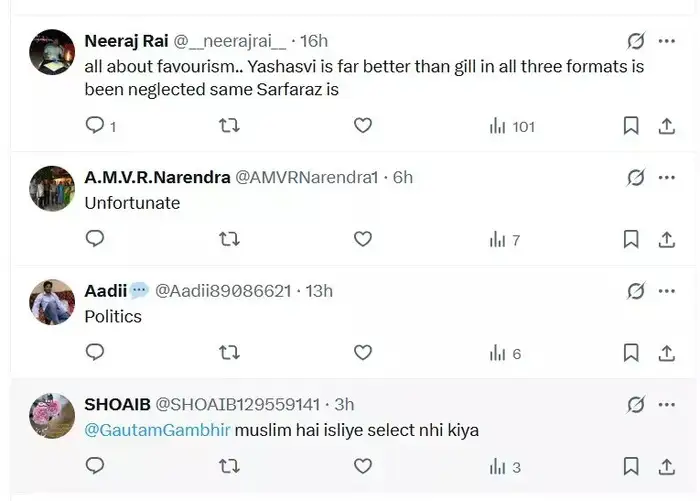Reply to Neeraj Rai's tweet
The width and height of the screenshot is (700, 501).
(x=95, y=126)
